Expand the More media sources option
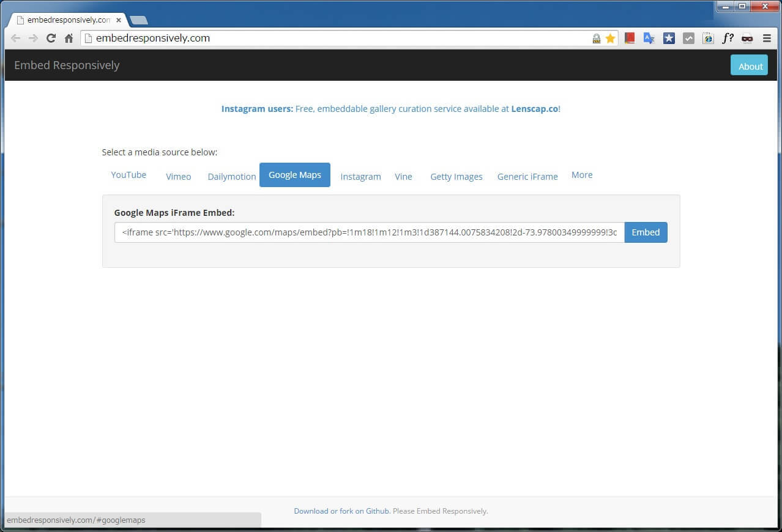 pyautogui.click(x=581, y=175)
